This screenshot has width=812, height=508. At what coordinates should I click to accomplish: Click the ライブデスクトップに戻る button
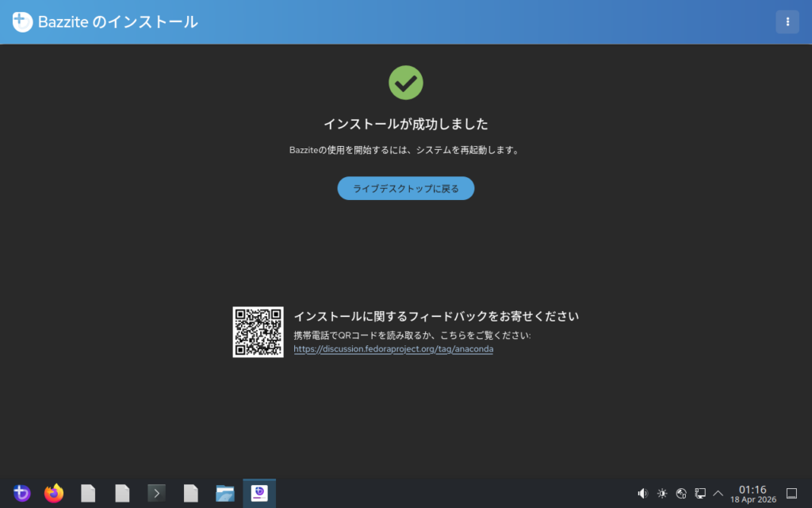pos(405,189)
